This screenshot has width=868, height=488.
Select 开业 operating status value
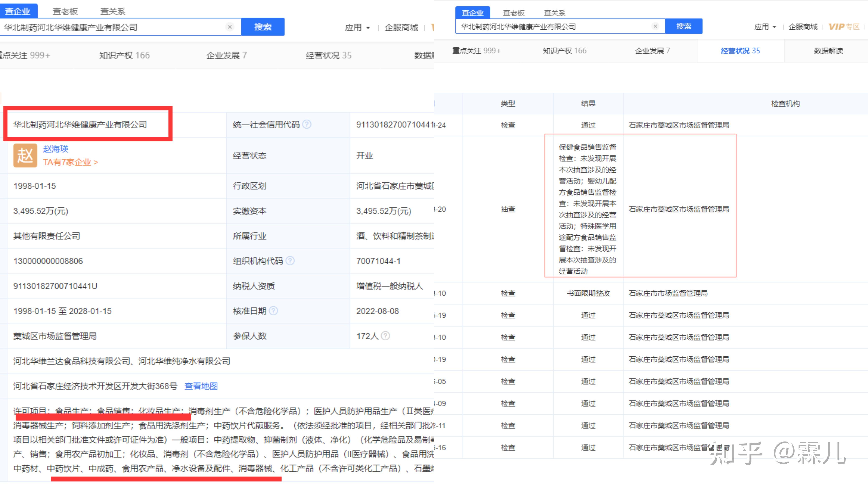(x=365, y=156)
